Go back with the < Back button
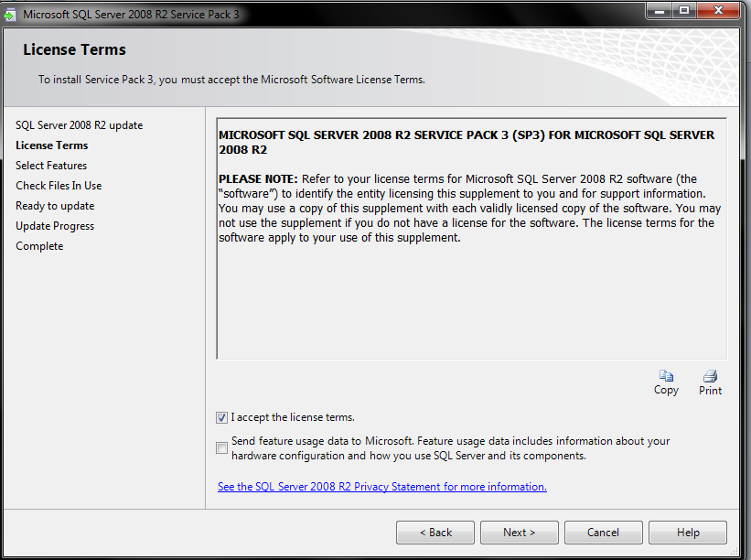Screen dimensions: 751x560 coord(435,533)
